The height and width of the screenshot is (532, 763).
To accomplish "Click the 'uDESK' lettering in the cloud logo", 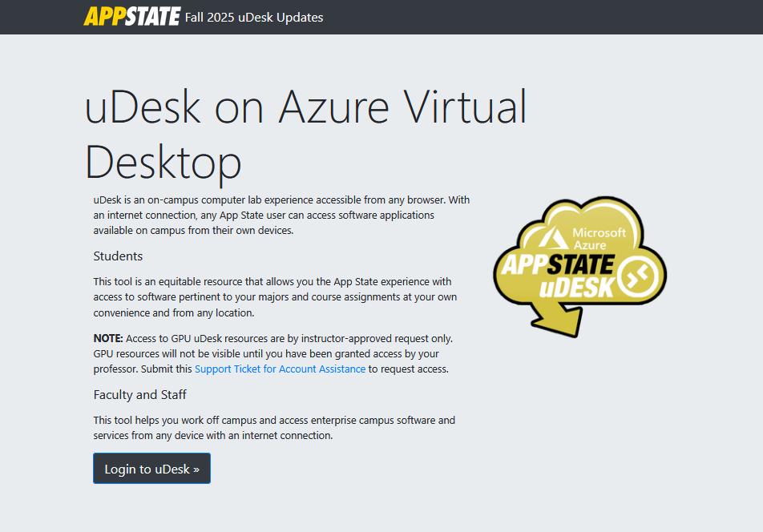I will point(577,288).
